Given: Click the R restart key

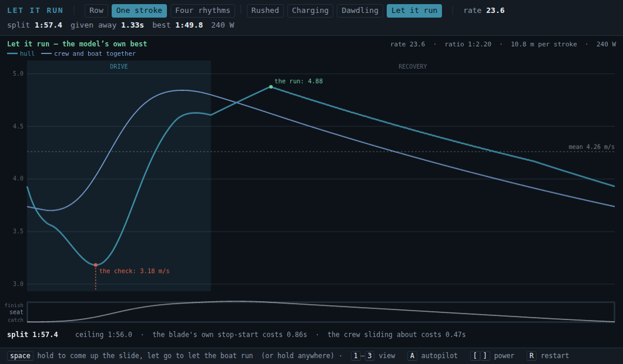Looking at the screenshot, I should tap(531, 356).
